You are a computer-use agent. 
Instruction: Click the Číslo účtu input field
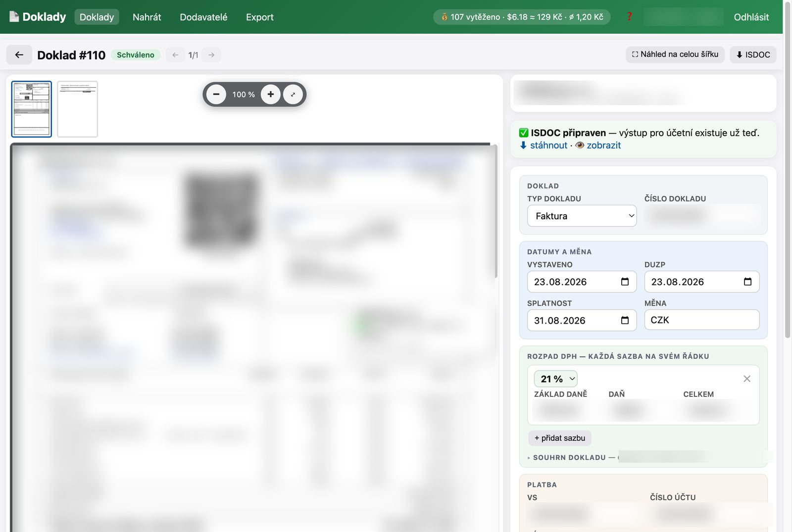(705, 514)
